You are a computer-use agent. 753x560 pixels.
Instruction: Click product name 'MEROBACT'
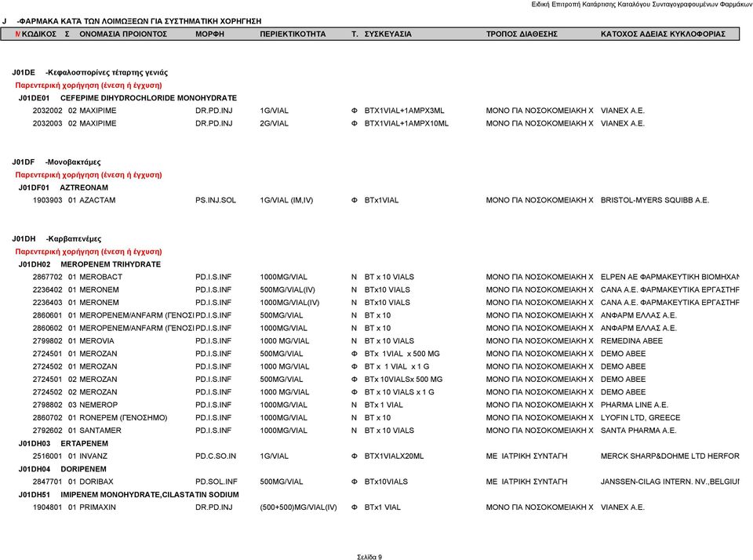pos(101,277)
